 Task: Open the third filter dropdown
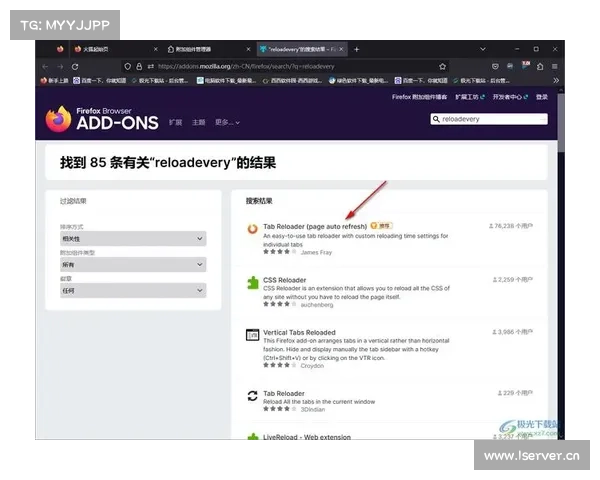point(133,291)
